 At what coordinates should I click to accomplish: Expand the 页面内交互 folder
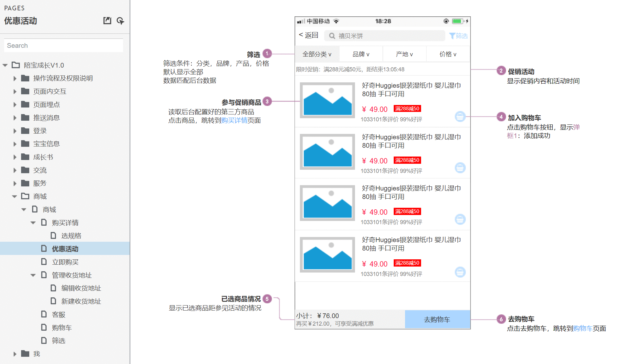pos(15,91)
